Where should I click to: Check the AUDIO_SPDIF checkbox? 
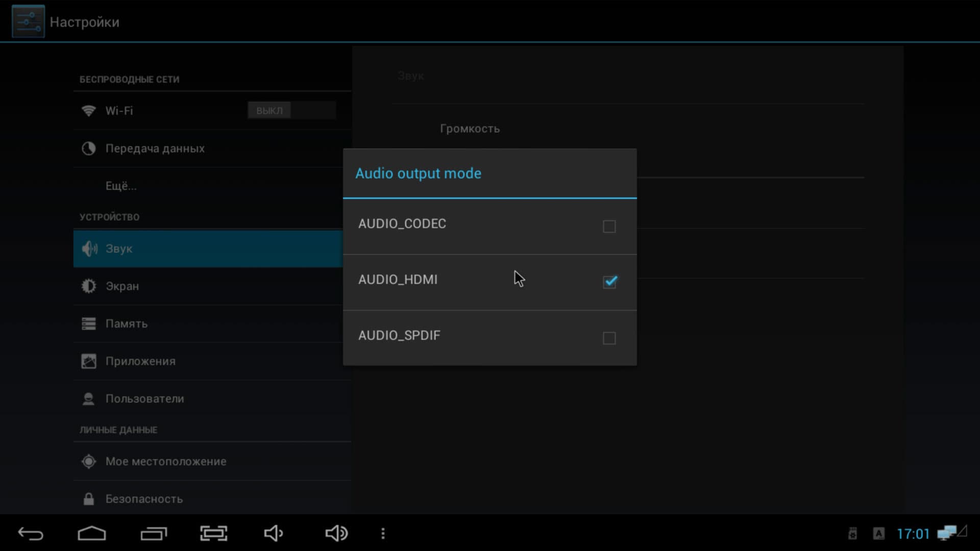(609, 338)
